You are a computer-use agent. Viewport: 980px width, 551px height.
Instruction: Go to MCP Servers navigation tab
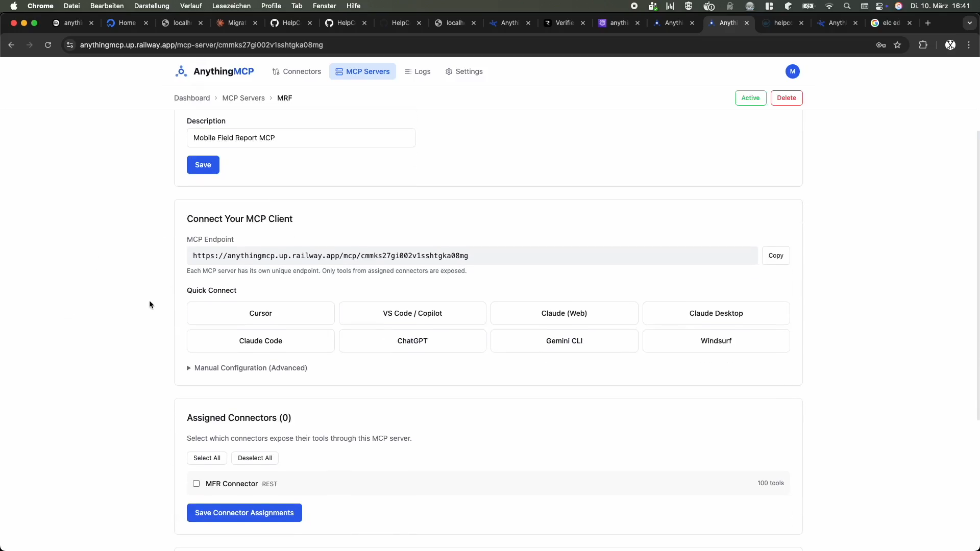pos(362,71)
